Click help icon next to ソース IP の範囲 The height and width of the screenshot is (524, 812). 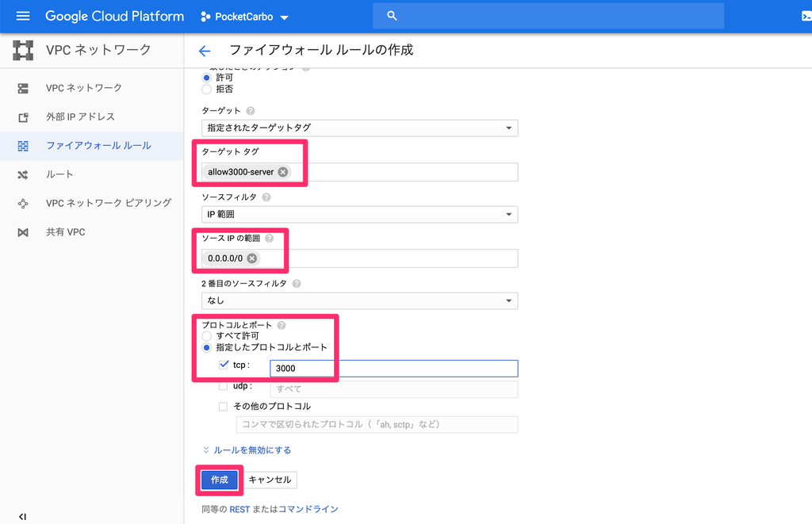click(270, 239)
